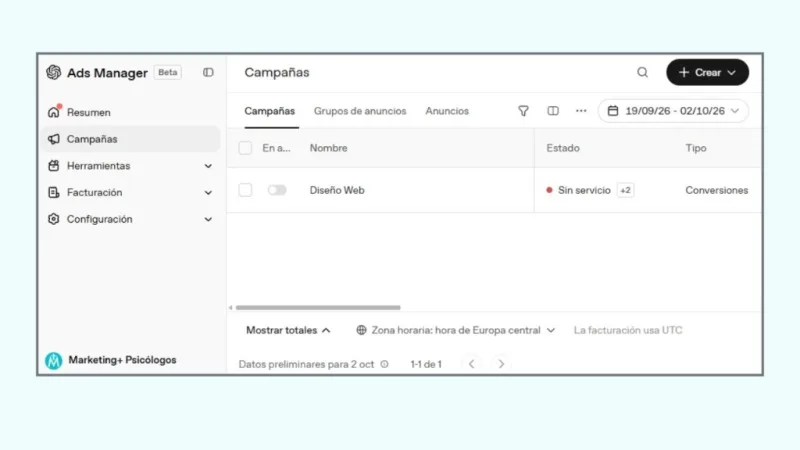Viewport: 800px width, 450px height.
Task: Click the calendar icon in the date range
Action: [613, 111]
